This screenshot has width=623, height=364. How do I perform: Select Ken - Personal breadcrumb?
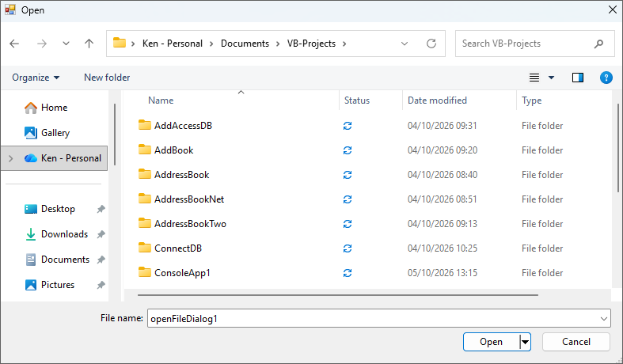173,44
